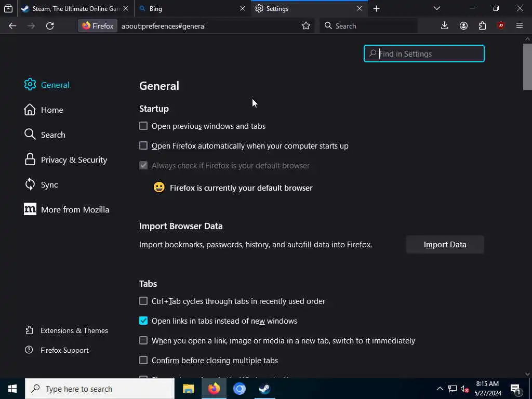Enable Open previous windows and tabs

point(143,126)
